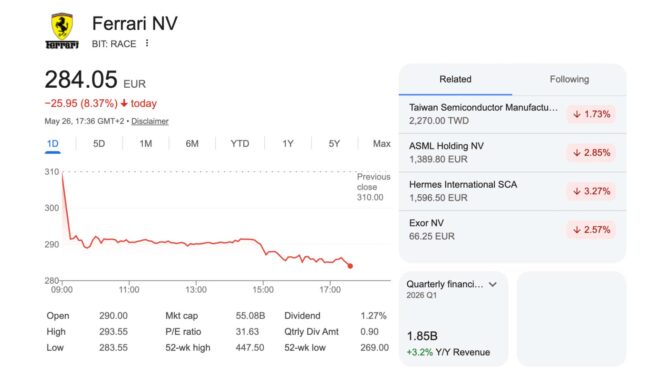Screen dimensions: 660x371
Task: Expand the Quarterly financials dropdown chevron
Action: pyautogui.click(x=493, y=285)
